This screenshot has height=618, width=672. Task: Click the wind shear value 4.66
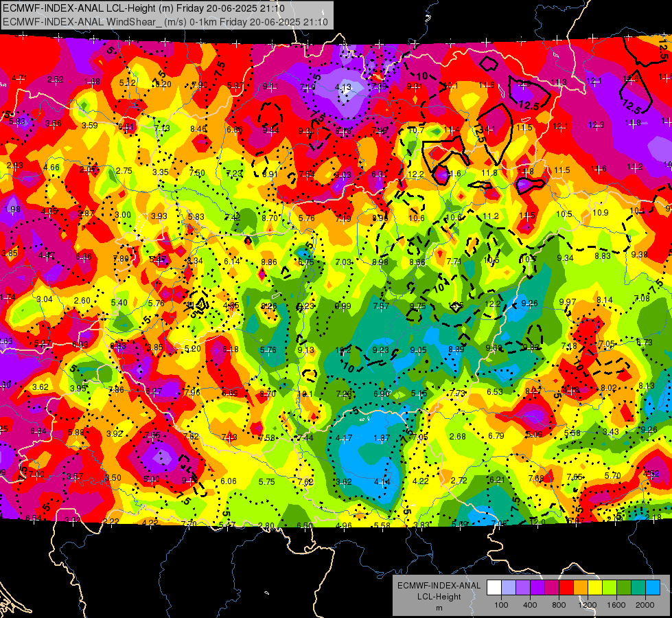(x=51, y=168)
